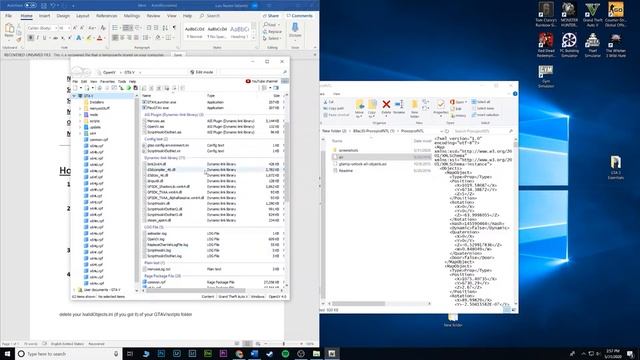Expand the x64 folder in OpenIV tree
640x360 pixels.
(x=80, y=133)
